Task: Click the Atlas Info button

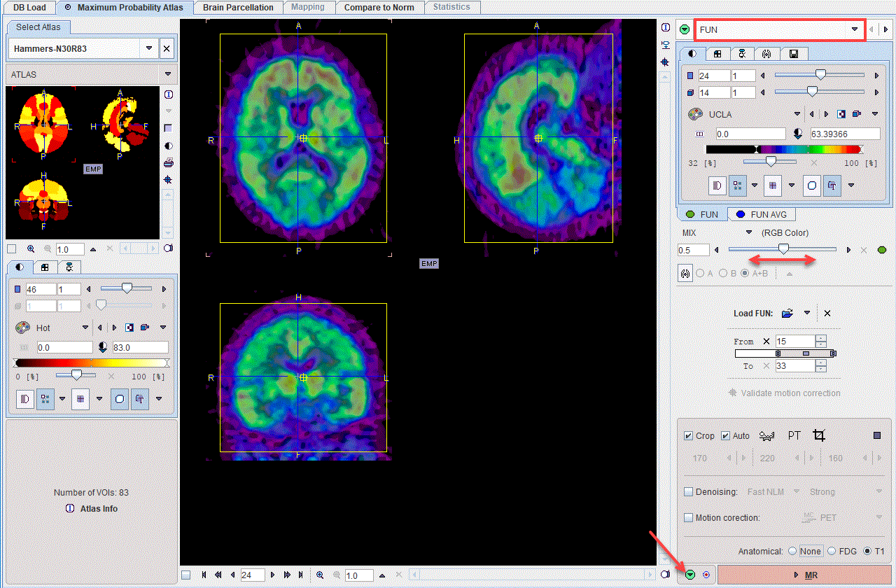Action: (x=92, y=509)
